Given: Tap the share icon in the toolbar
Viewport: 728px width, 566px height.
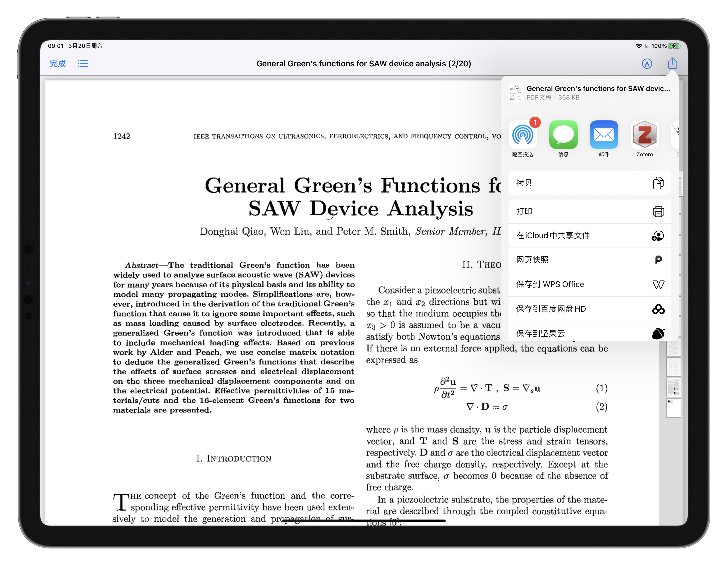Looking at the screenshot, I should [672, 63].
